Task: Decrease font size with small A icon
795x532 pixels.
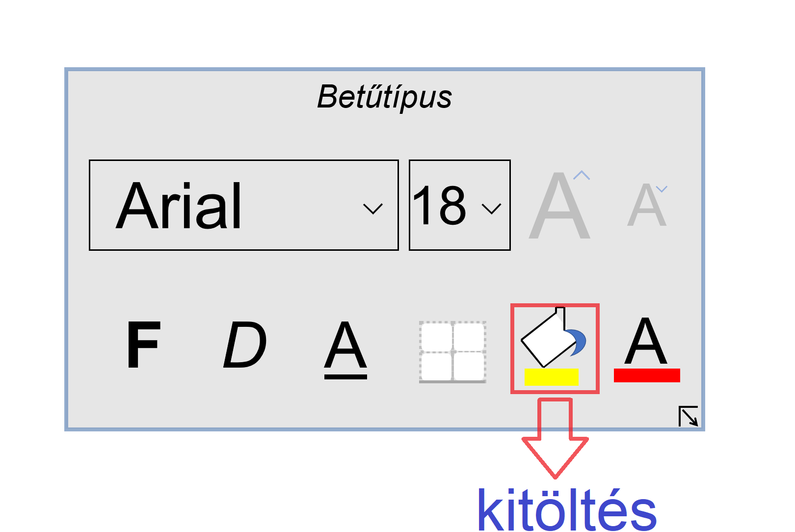Action: click(x=648, y=205)
